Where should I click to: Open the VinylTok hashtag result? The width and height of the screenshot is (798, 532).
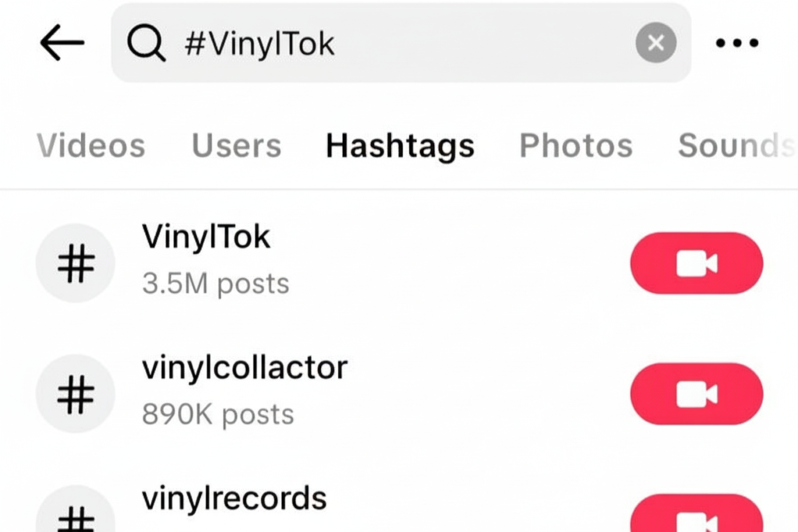tap(206, 238)
